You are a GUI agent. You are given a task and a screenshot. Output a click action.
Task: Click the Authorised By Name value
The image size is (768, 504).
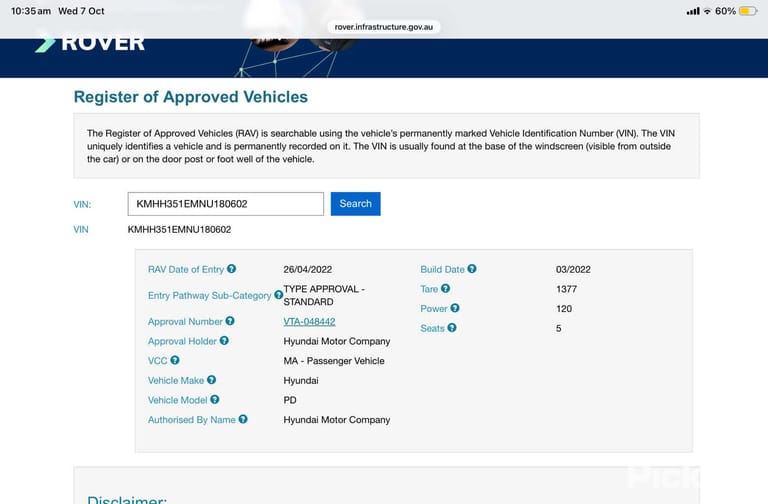(x=337, y=420)
